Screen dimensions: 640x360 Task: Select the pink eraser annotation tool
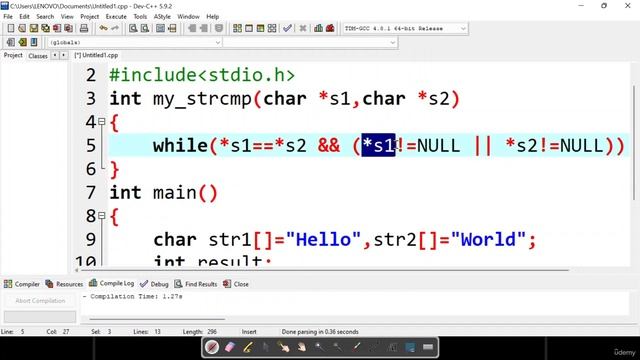pyautogui.click(x=230, y=347)
